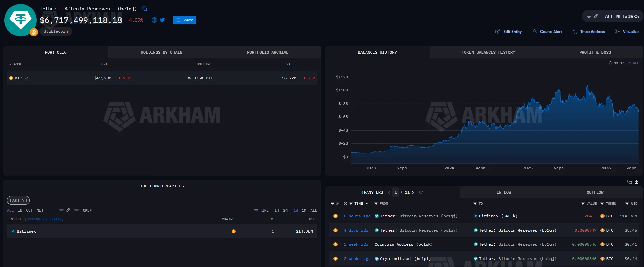This screenshot has height=267, width=644.
Task: Click the Stablecoin tag
Action: coord(56,31)
